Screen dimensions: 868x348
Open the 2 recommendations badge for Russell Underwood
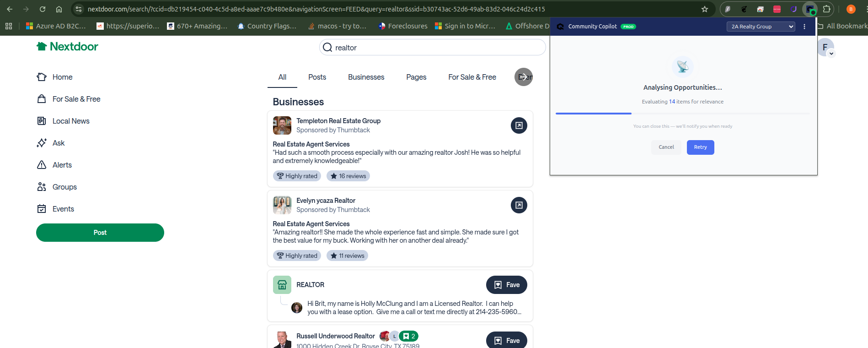(409, 336)
